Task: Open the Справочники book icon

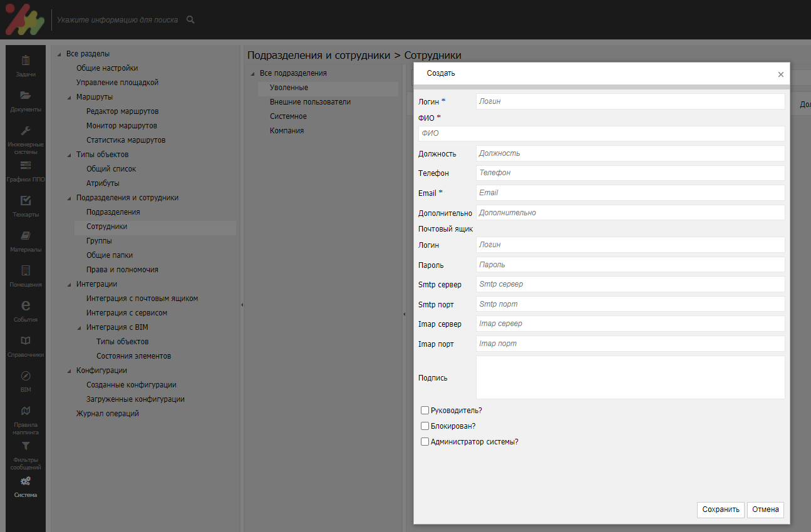Action: [x=26, y=341]
